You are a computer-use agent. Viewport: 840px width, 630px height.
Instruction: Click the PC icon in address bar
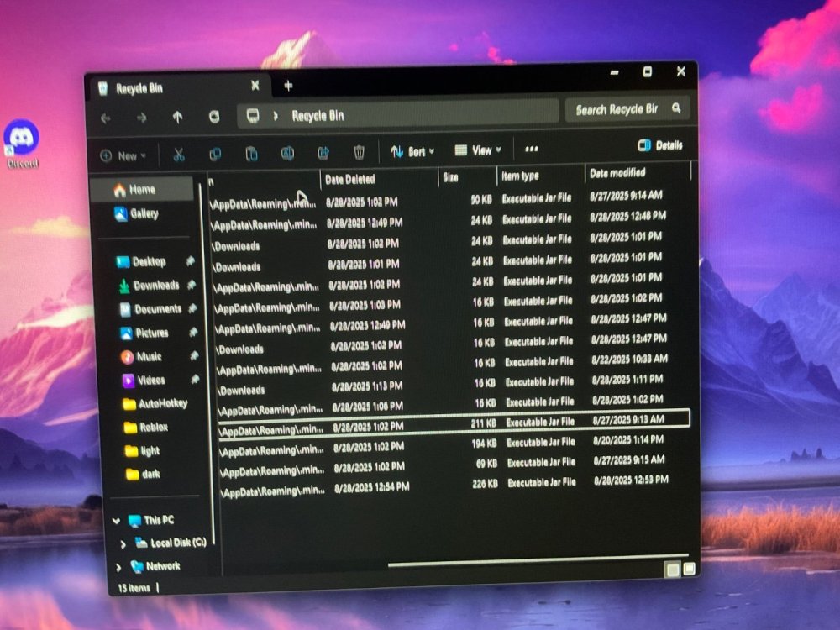[252, 116]
